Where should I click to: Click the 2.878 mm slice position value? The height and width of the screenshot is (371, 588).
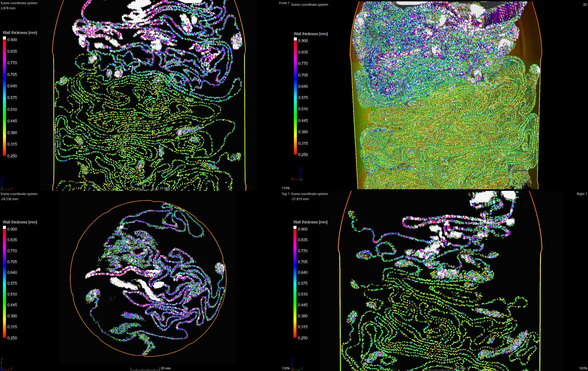coord(8,8)
